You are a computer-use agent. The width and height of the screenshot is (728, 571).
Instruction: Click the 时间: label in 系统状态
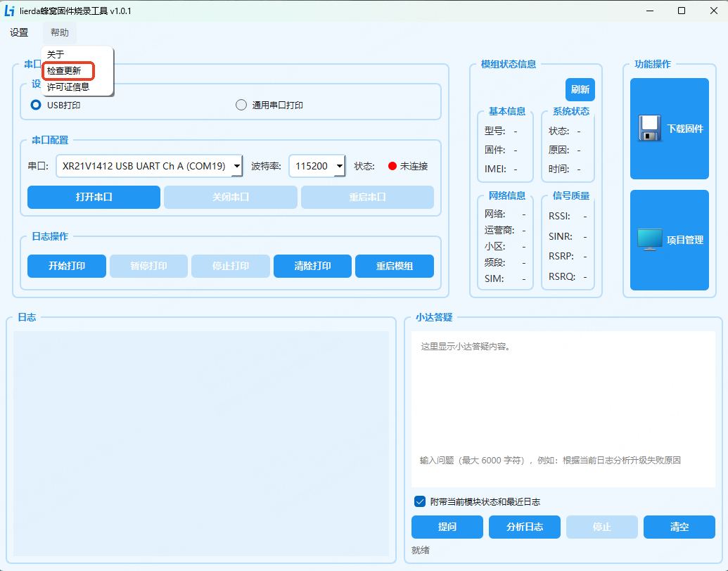click(559, 169)
